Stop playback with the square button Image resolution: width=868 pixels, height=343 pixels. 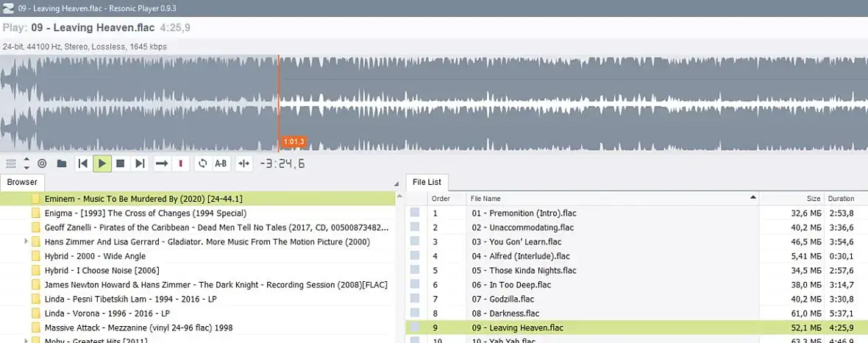coord(121,163)
